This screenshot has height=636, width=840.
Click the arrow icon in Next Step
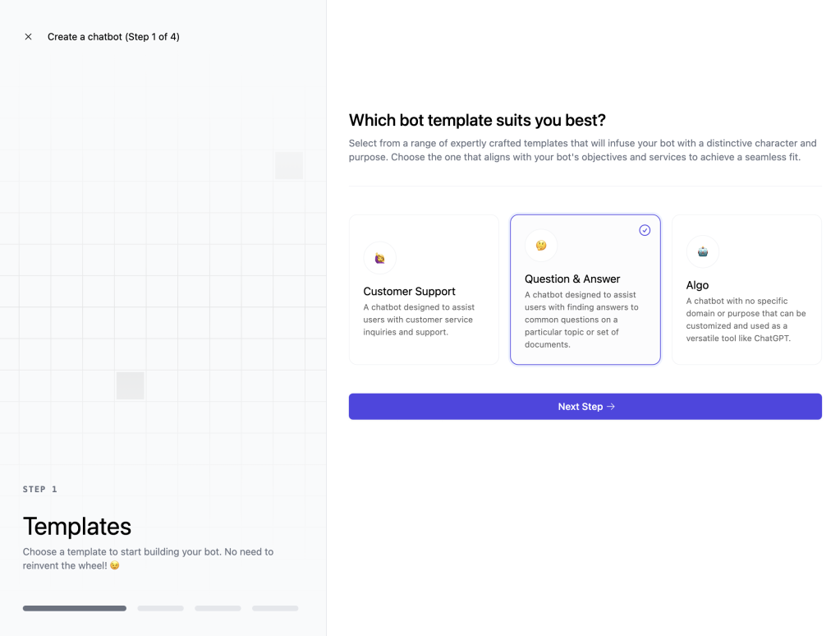611,407
